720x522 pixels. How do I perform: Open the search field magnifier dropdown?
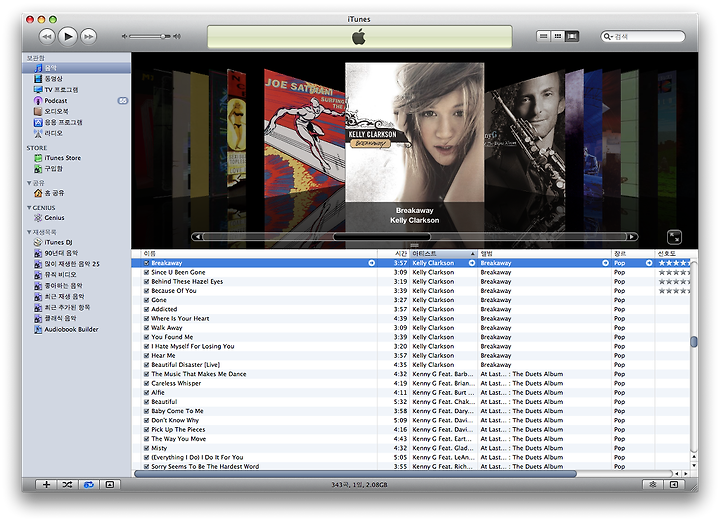(x=608, y=37)
